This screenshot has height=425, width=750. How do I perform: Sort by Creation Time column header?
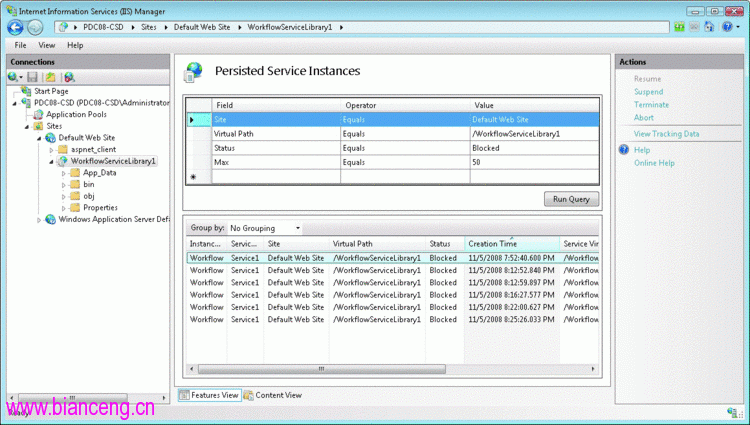tap(512, 244)
